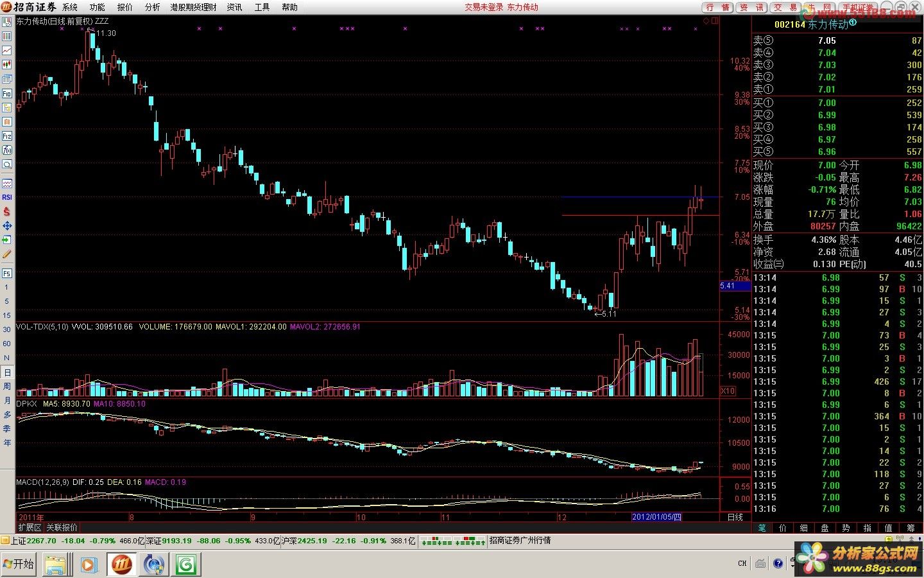Click the red S sidebar icon
924x578 pixels.
pos(7,211)
